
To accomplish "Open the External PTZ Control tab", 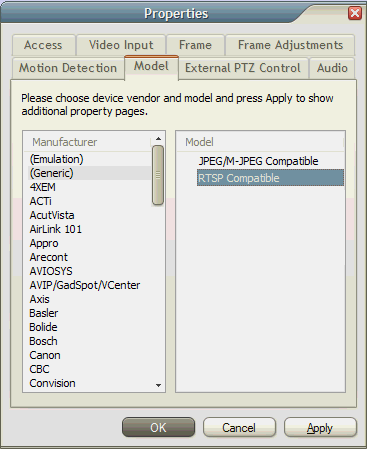I will coord(243,68).
